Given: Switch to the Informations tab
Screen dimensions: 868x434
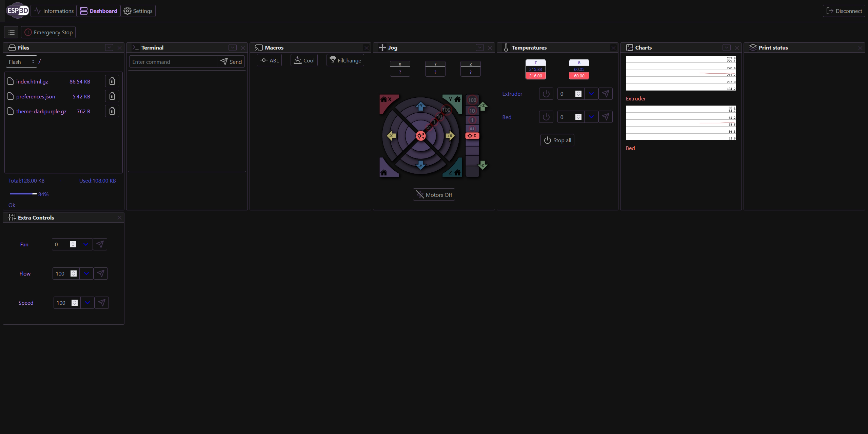Looking at the screenshot, I should click(x=54, y=11).
